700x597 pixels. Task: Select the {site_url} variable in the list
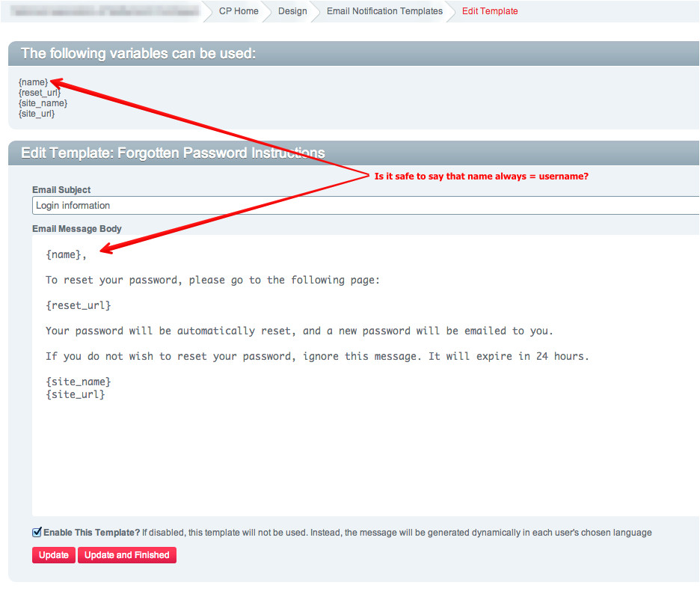pos(37,114)
